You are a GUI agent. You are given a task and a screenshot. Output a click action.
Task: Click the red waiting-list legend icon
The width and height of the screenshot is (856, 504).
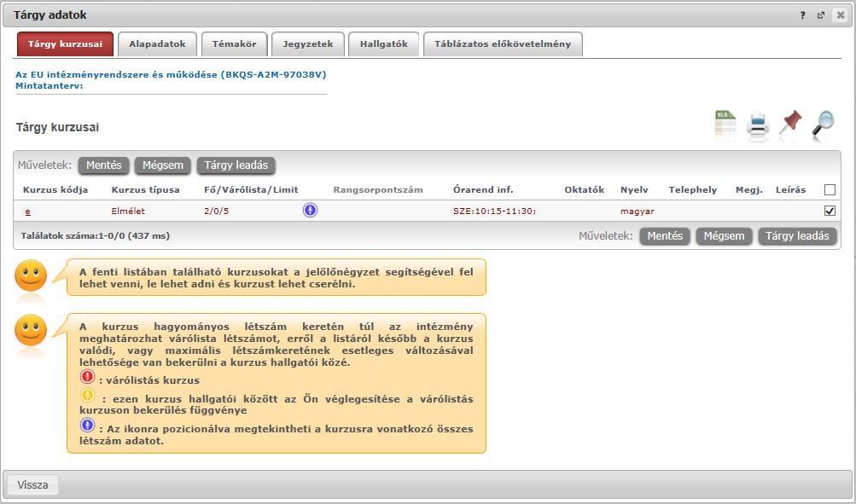pos(87,376)
